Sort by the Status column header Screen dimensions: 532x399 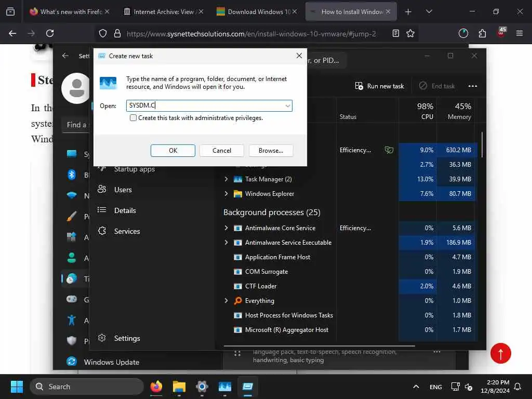348,117
